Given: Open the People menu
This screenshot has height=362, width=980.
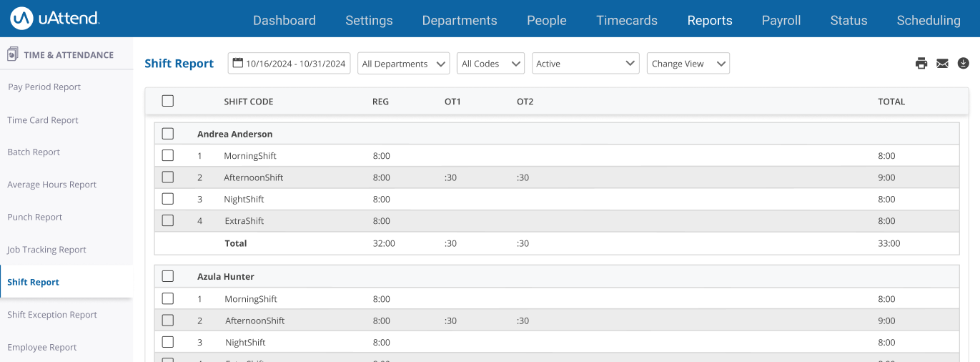Looking at the screenshot, I should pyautogui.click(x=547, y=20).
